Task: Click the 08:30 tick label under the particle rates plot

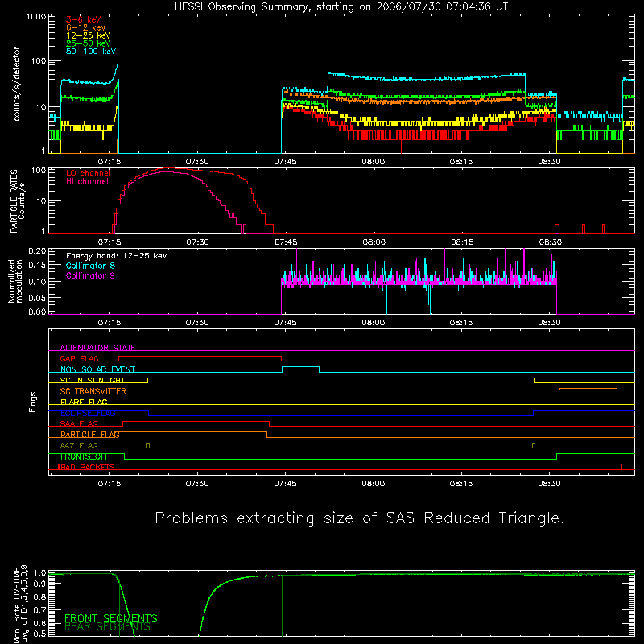Action: click(x=551, y=242)
